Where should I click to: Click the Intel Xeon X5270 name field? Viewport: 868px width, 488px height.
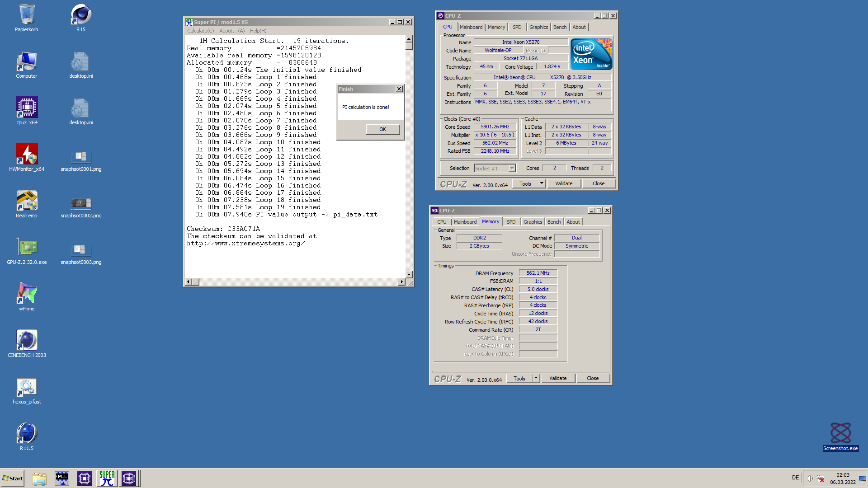point(521,42)
